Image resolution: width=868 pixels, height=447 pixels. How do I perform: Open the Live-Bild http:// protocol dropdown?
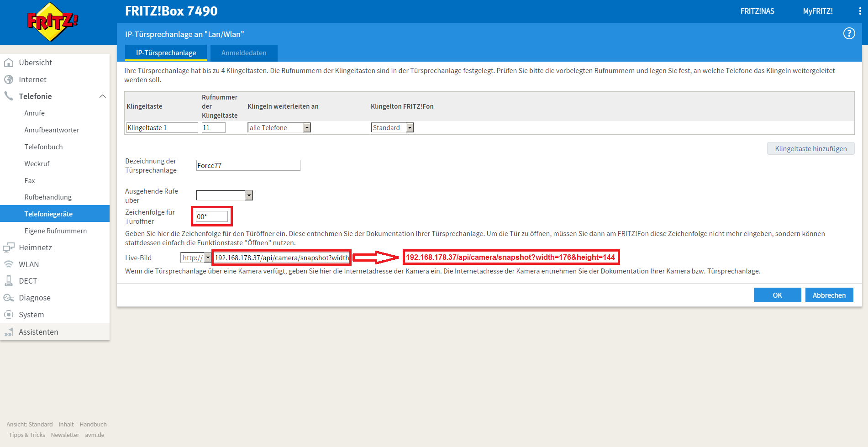pyautogui.click(x=208, y=258)
